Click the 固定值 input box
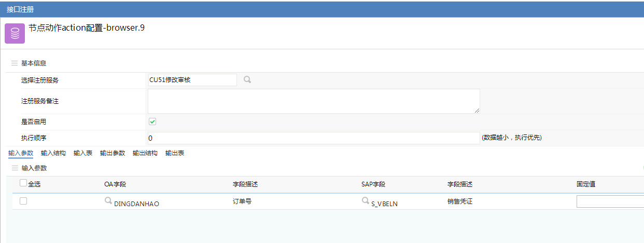Viewport: 644px width, 243px height. pos(610,201)
